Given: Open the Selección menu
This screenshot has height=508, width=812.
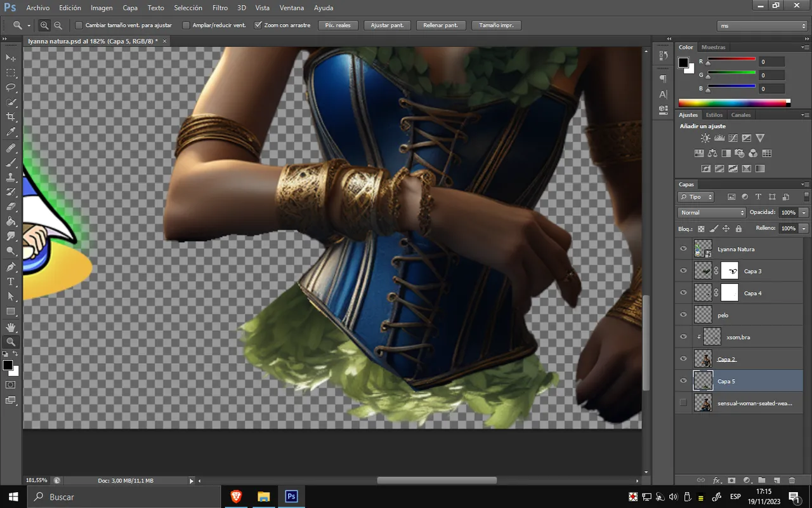Looking at the screenshot, I should [x=188, y=8].
